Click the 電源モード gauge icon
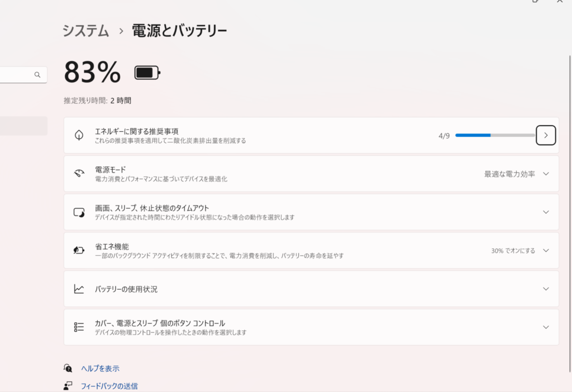This screenshot has width=572, height=392. [79, 174]
